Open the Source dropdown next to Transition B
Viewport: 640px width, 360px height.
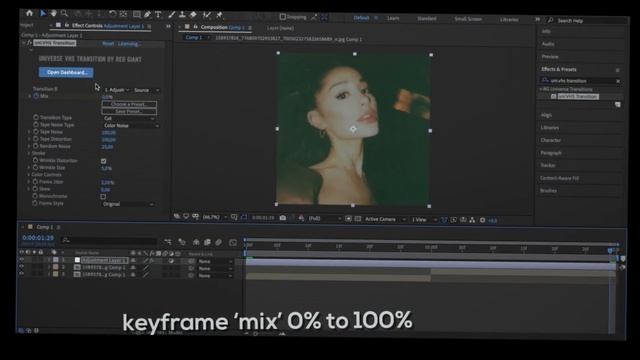point(147,90)
